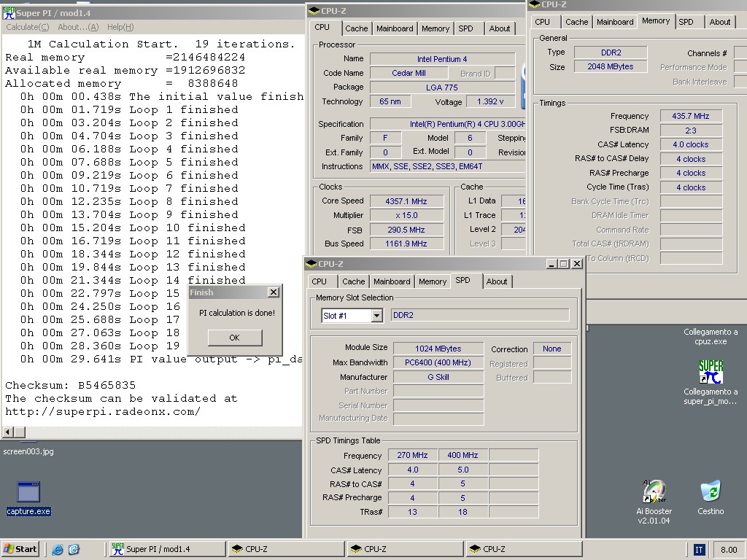Minimize the SPD CPU-Z window
The height and width of the screenshot is (560, 747).
[551, 264]
